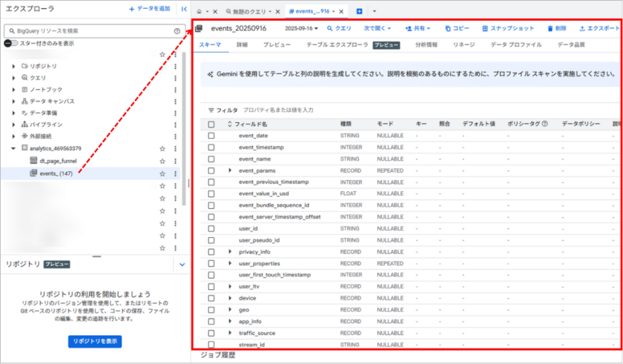The height and width of the screenshot is (364, 623).
Task: Switch to the プレビュー tab
Action: [x=276, y=45]
